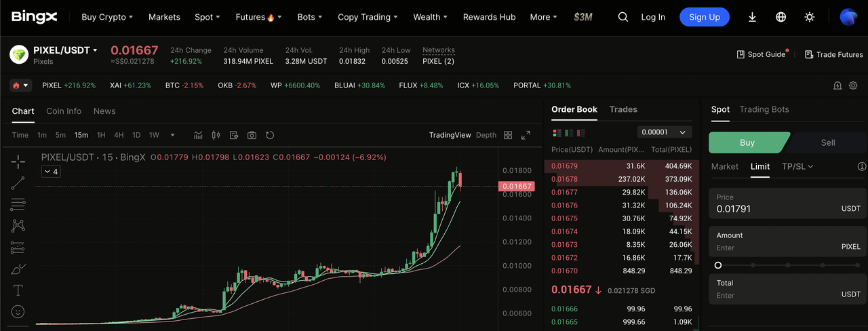This screenshot has height=331, width=868.
Task: Click the Price input field
Action: (x=787, y=203)
